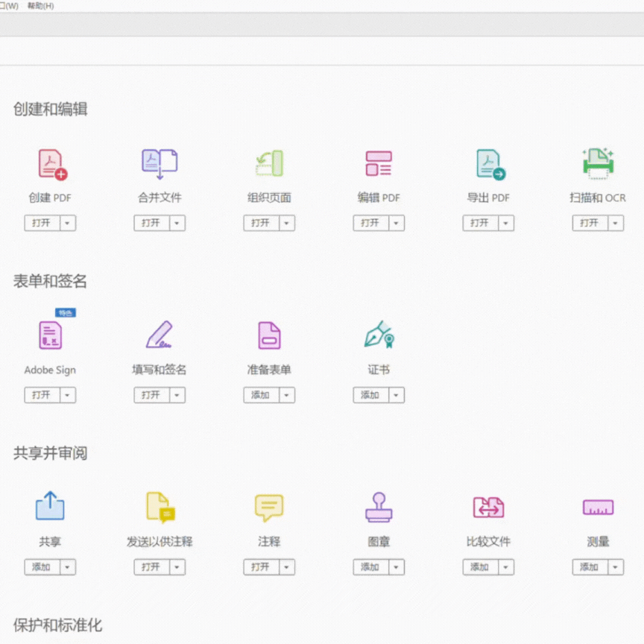Click the 测量 ruler icon
Screen dimensions: 644x644
597,508
